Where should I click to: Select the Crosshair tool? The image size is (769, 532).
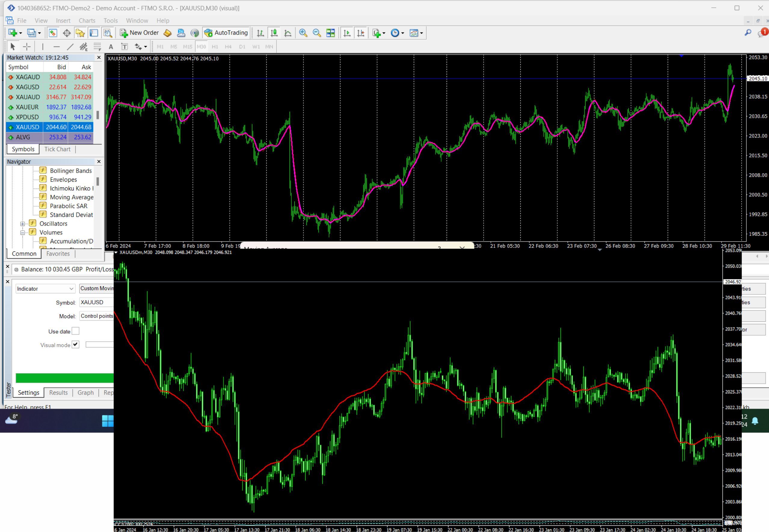pyautogui.click(x=27, y=47)
